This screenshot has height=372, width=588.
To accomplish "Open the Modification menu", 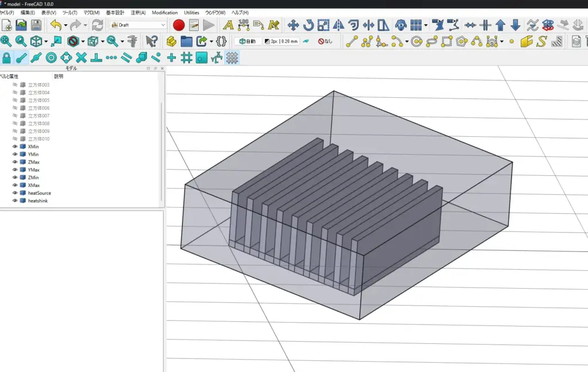I will 165,13.
